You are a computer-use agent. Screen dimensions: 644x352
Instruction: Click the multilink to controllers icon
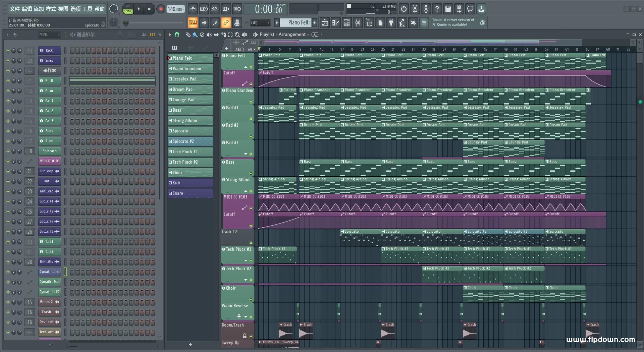[237, 23]
